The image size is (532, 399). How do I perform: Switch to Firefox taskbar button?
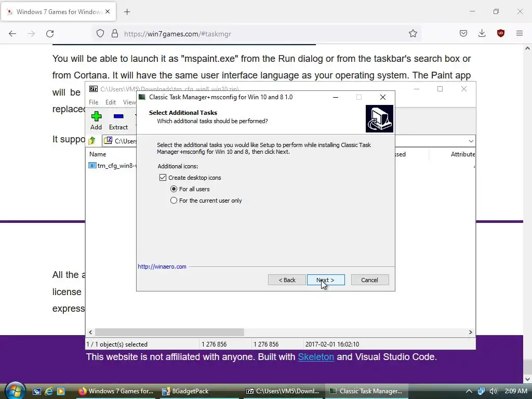(116, 391)
